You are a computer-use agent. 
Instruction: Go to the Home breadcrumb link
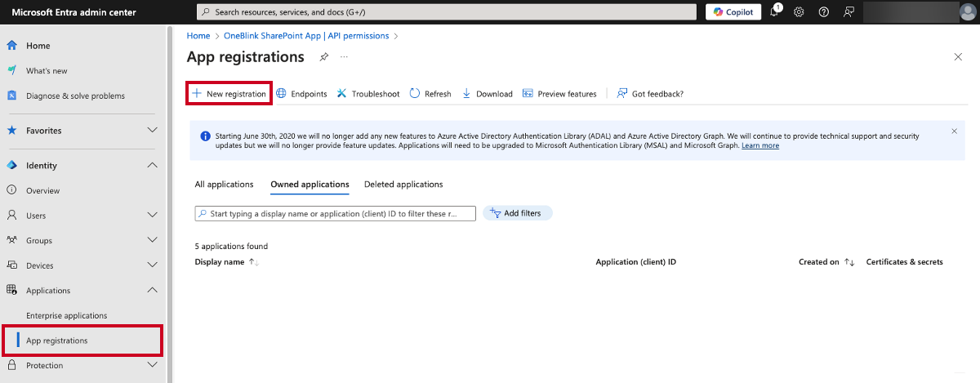(198, 36)
